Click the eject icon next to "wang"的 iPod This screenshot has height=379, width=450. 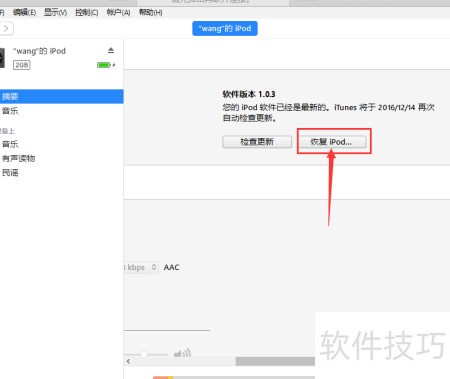click(x=111, y=50)
